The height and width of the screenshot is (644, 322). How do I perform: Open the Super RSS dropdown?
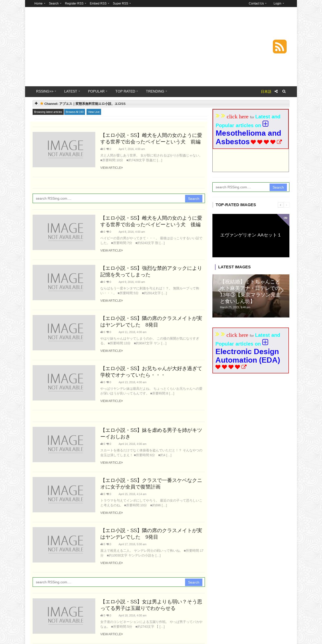pyautogui.click(x=122, y=4)
